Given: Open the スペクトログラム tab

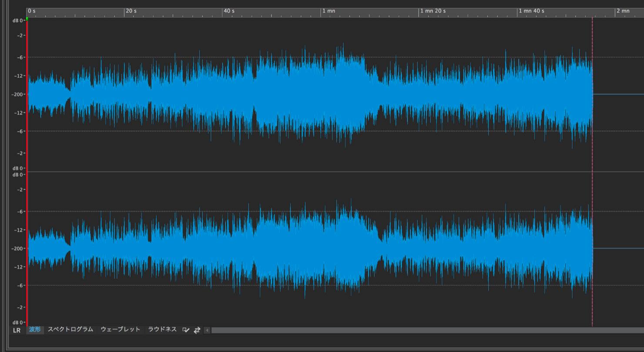Looking at the screenshot, I should pyautogui.click(x=70, y=329).
